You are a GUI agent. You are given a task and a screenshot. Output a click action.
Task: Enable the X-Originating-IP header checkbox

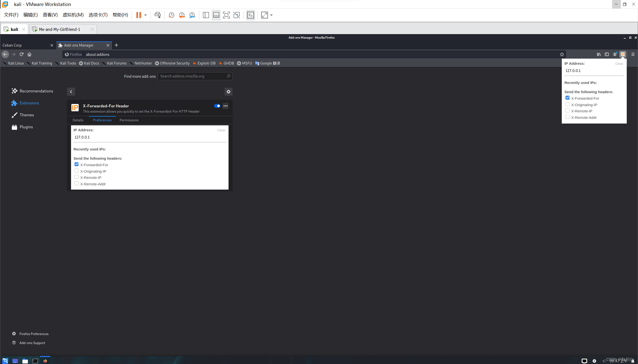[77, 170]
